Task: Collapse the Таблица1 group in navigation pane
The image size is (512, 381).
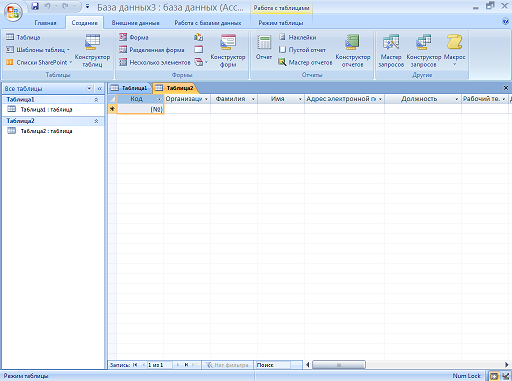Action: (96, 100)
